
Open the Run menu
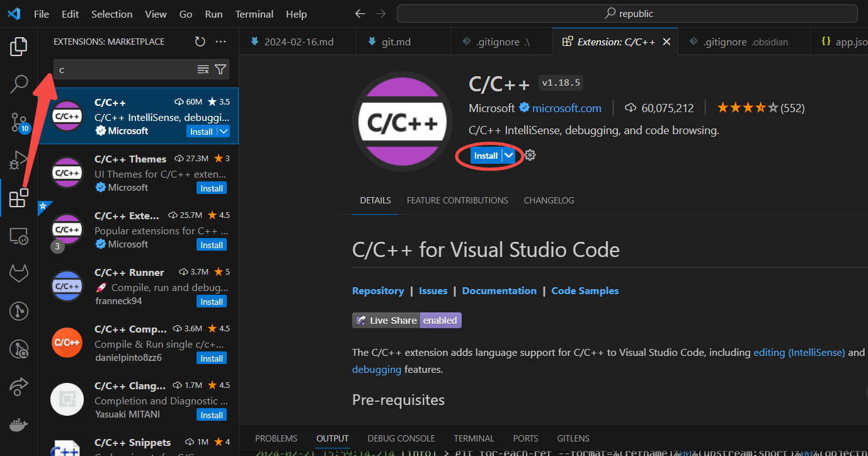pos(214,14)
